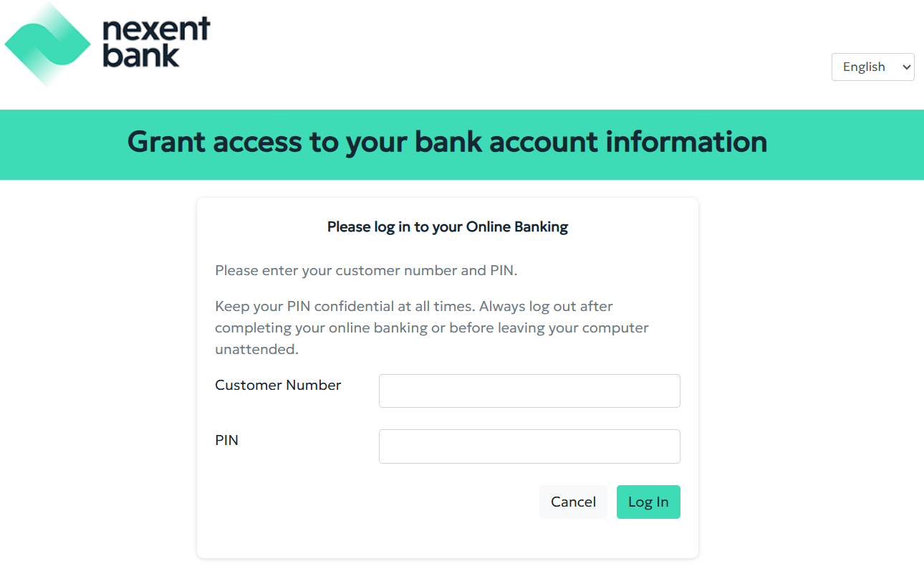This screenshot has width=924, height=569.
Task: Click the "nexent" word in the logo
Action: pyautogui.click(x=156, y=31)
